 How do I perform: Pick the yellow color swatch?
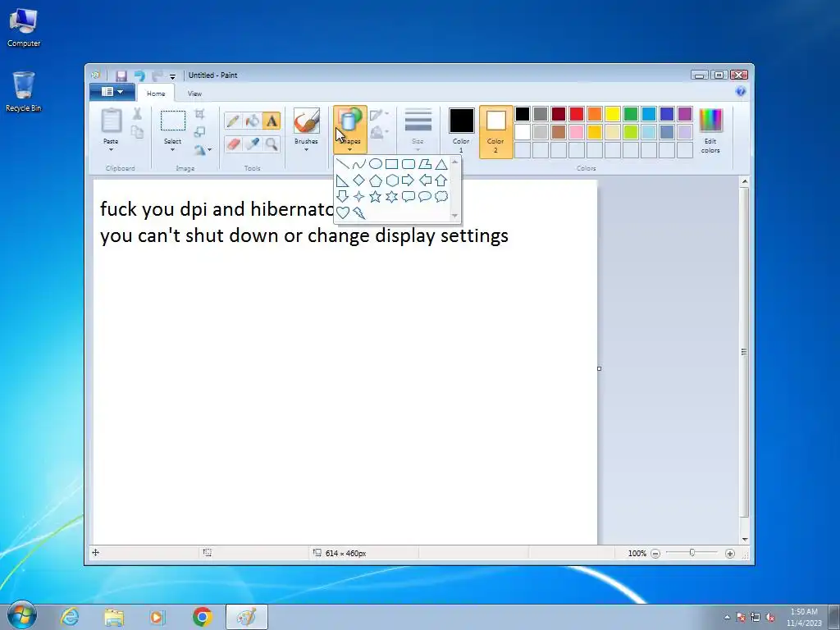[x=612, y=113]
